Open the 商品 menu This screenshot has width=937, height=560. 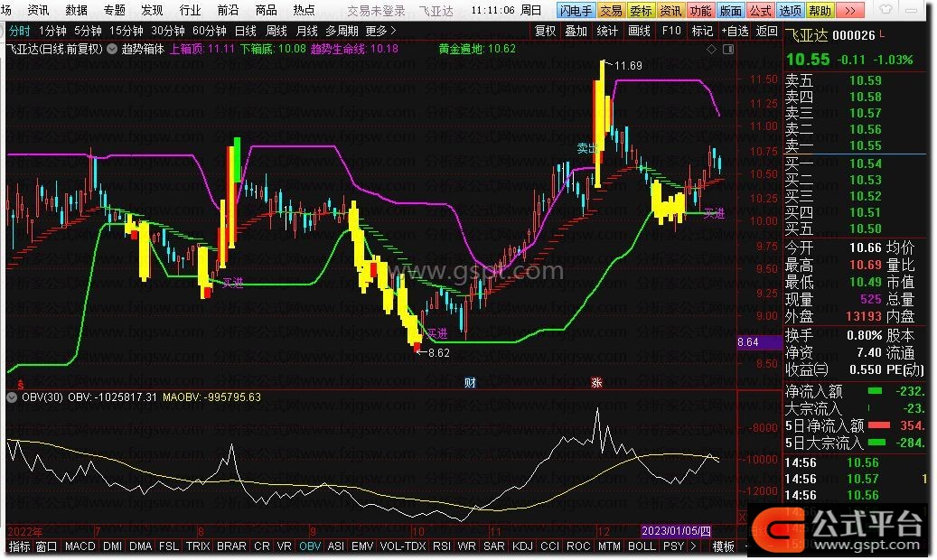(x=266, y=10)
